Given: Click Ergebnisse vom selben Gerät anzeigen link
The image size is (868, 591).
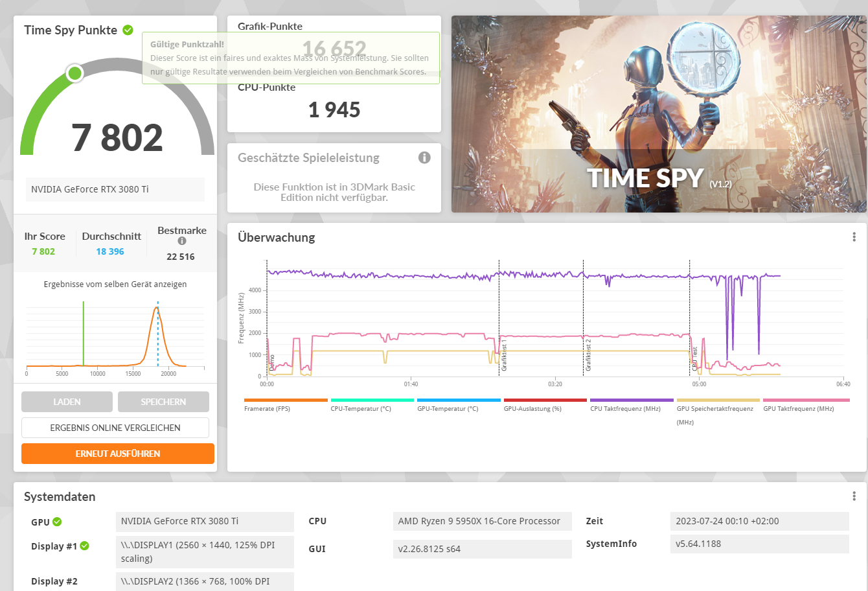Looking at the screenshot, I should (x=115, y=284).
